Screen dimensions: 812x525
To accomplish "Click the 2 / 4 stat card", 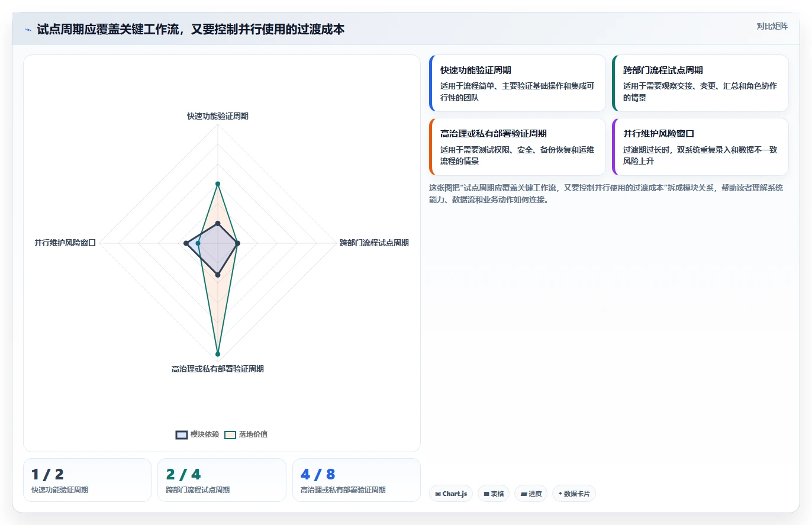I will coord(222,480).
